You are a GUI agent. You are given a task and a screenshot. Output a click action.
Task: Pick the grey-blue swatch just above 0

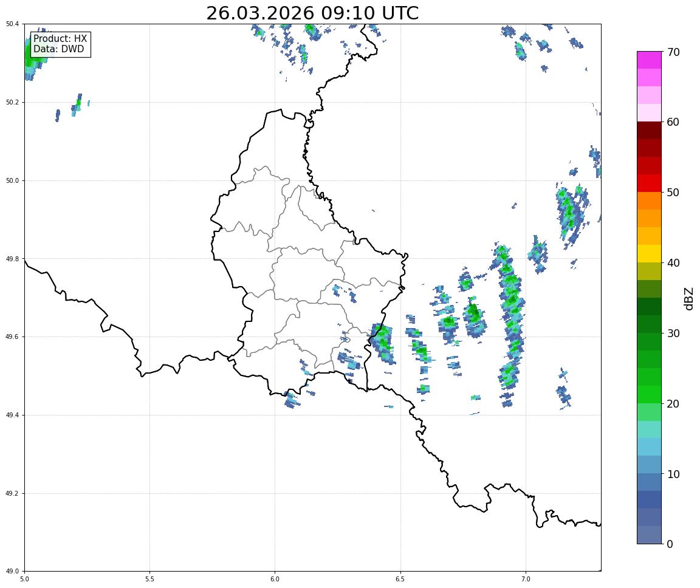point(649,535)
